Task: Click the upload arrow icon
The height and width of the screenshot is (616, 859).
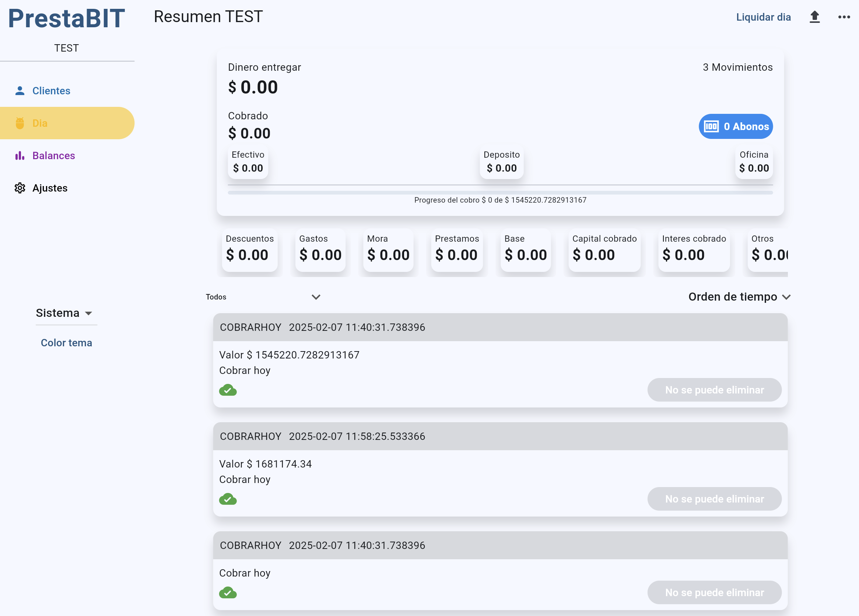Action: tap(814, 17)
